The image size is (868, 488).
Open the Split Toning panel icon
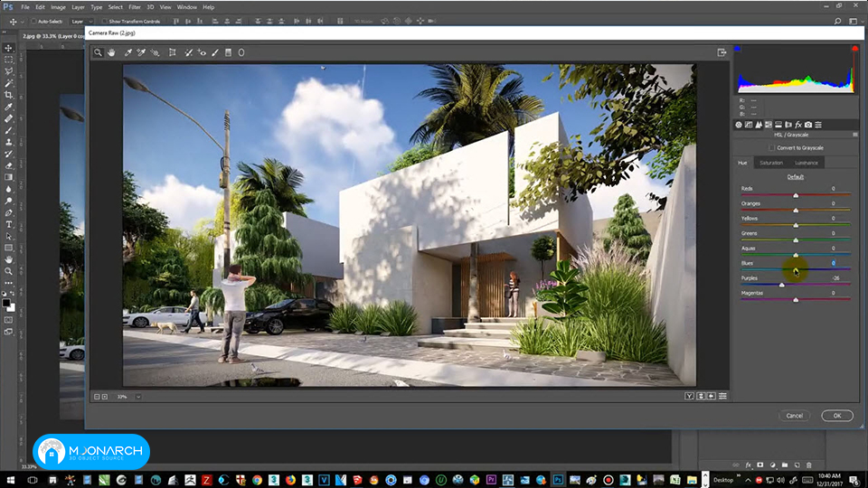coord(778,125)
